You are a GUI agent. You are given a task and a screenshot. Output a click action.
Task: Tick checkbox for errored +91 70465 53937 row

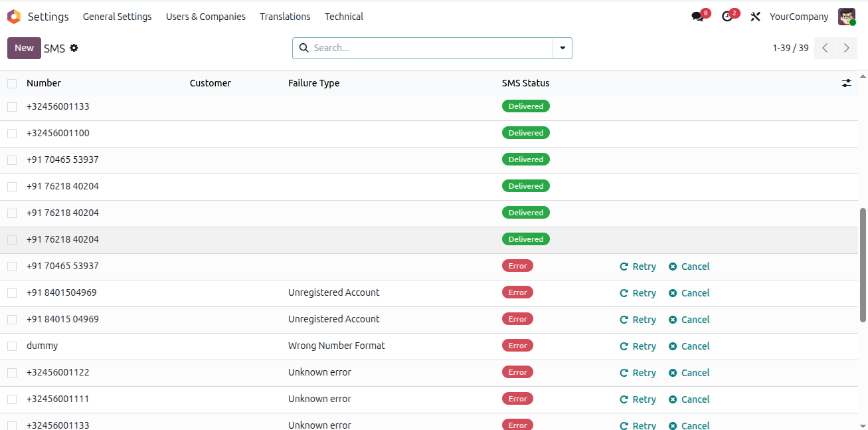tap(12, 267)
